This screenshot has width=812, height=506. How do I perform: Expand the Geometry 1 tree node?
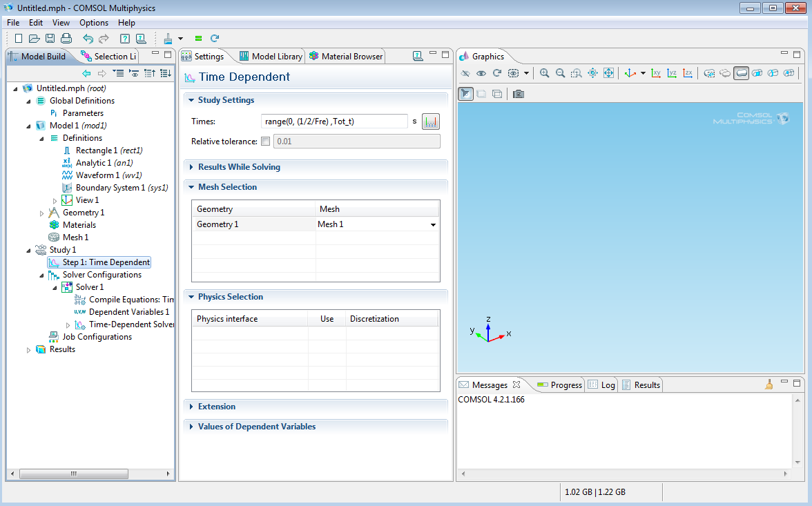point(41,213)
